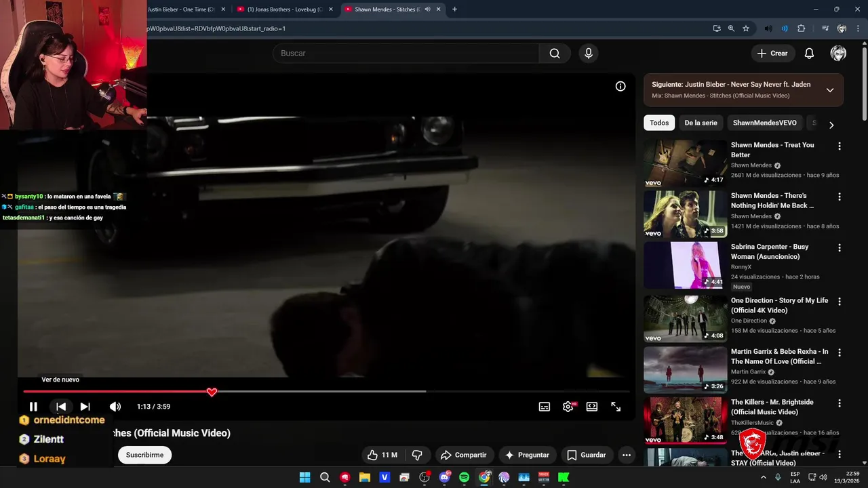868x488 pixels.
Task: Open the Windows Start menu
Action: point(305,477)
